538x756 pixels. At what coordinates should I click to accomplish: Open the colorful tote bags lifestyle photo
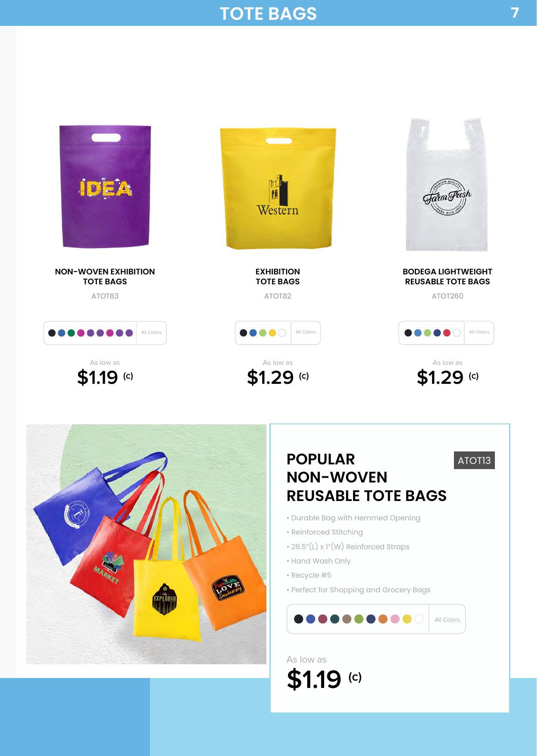point(146,544)
